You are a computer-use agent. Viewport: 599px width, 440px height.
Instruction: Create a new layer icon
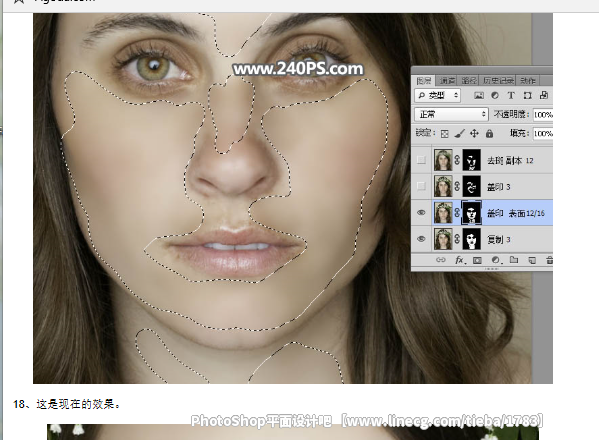click(532, 260)
